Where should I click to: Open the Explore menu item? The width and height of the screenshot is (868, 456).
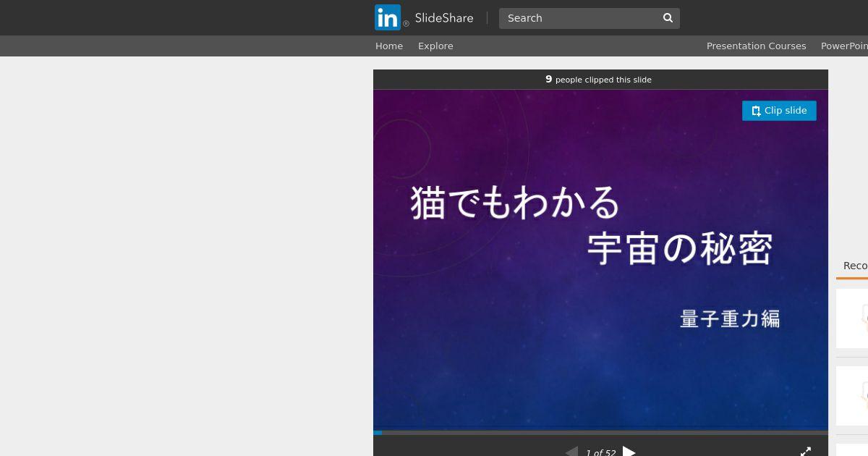(435, 46)
